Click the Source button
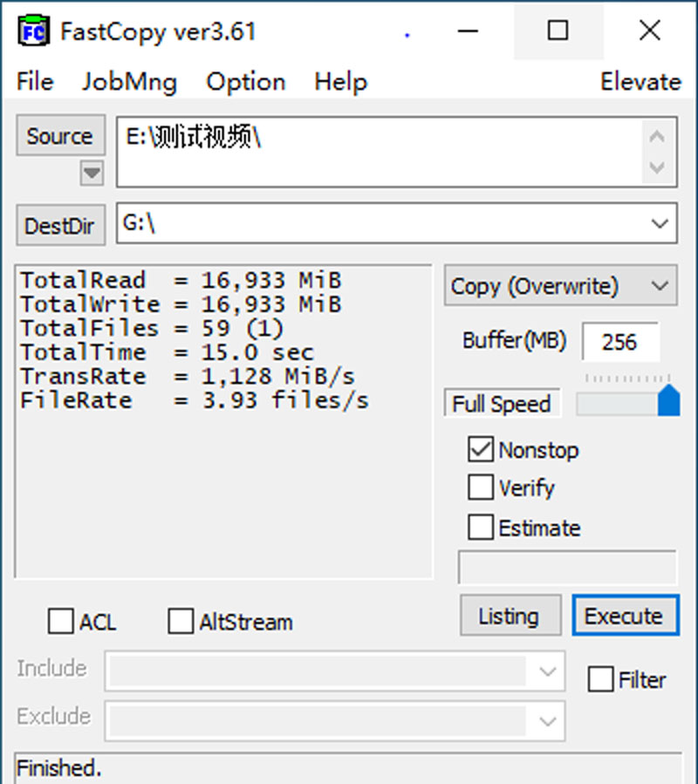 [60, 135]
